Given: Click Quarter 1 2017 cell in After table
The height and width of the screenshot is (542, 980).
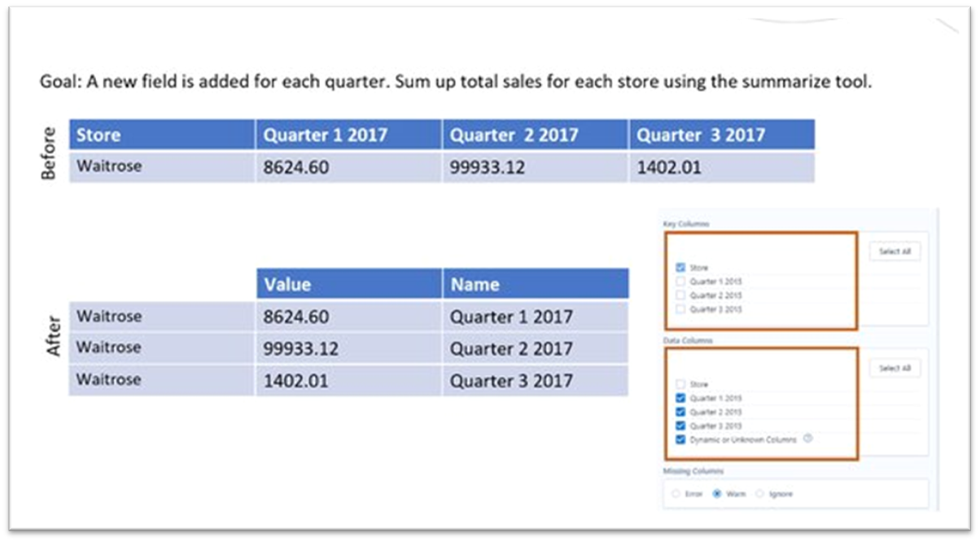Looking at the screenshot, I should coord(535,316).
